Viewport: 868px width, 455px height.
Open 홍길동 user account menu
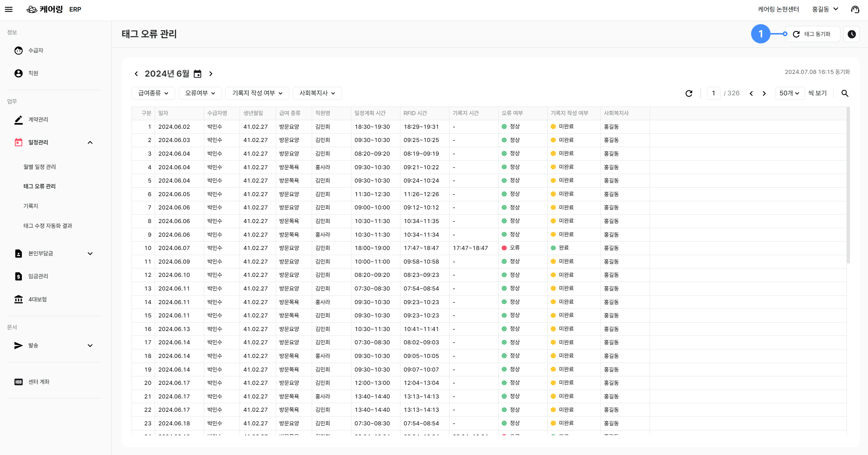coord(825,9)
